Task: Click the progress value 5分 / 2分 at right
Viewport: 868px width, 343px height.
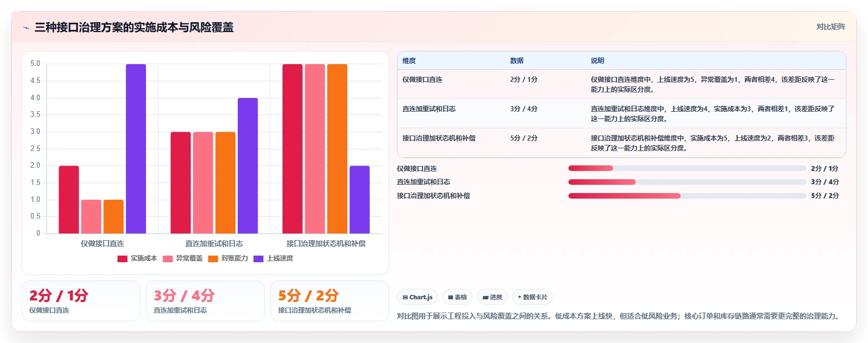Action: (824, 196)
